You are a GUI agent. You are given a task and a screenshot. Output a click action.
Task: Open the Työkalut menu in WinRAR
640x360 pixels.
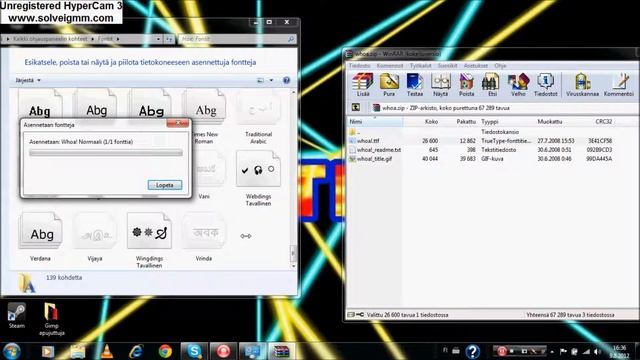click(420, 65)
